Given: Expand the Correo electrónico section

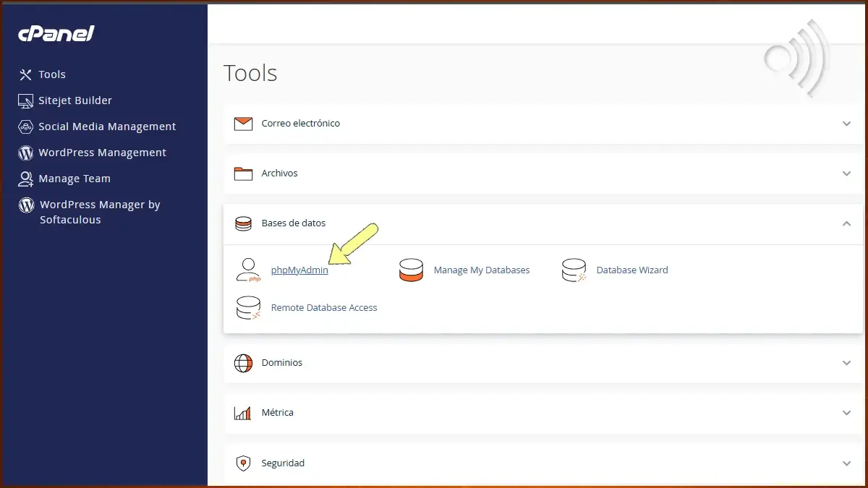Looking at the screenshot, I should (846, 124).
